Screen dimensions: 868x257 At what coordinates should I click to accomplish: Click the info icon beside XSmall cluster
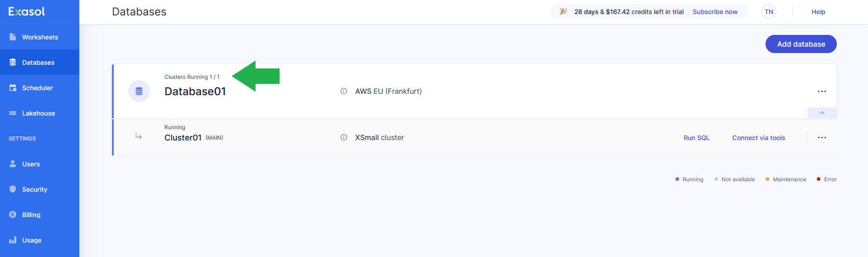[344, 137]
